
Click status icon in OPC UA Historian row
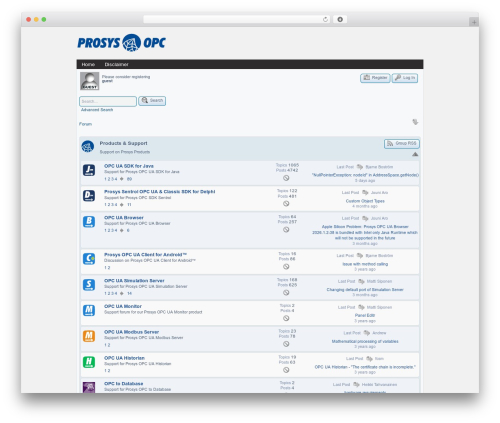pyautogui.click(x=286, y=370)
